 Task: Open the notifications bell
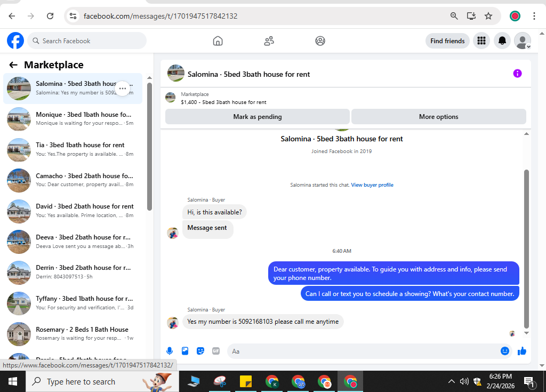click(502, 41)
